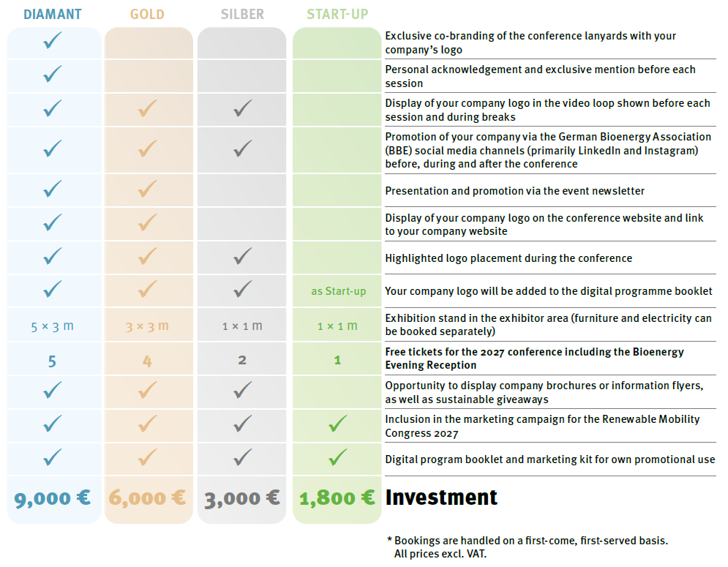Click the 1,800 € Start-up price
The height and width of the screenshot is (567, 728).
pos(337,498)
